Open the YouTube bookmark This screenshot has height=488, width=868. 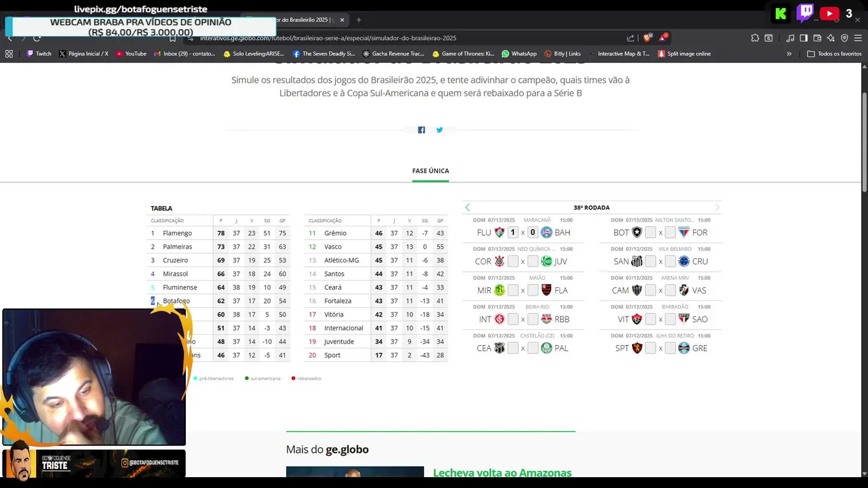tap(131, 54)
